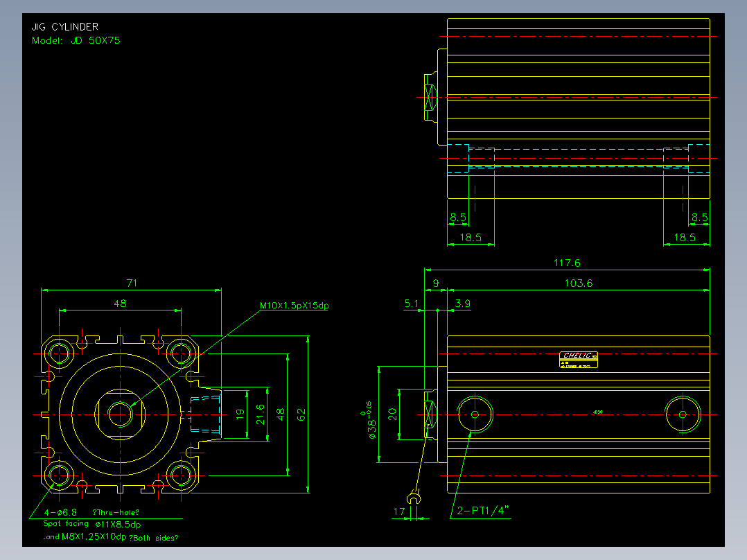Screen dimensions: 747x560
Task: Click the center piston rod hole in front view
Action: point(120,414)
